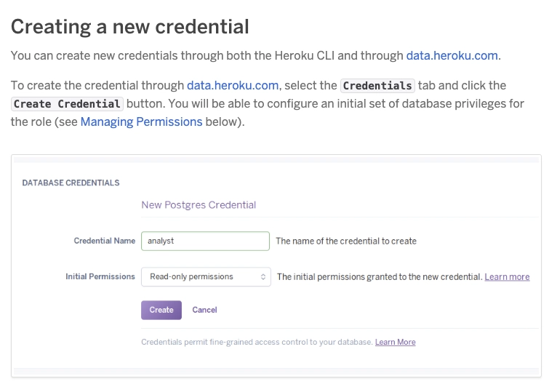Open Learn more link beside initial permissions
This screenshot has height=392, width=557.
[507, 277]
